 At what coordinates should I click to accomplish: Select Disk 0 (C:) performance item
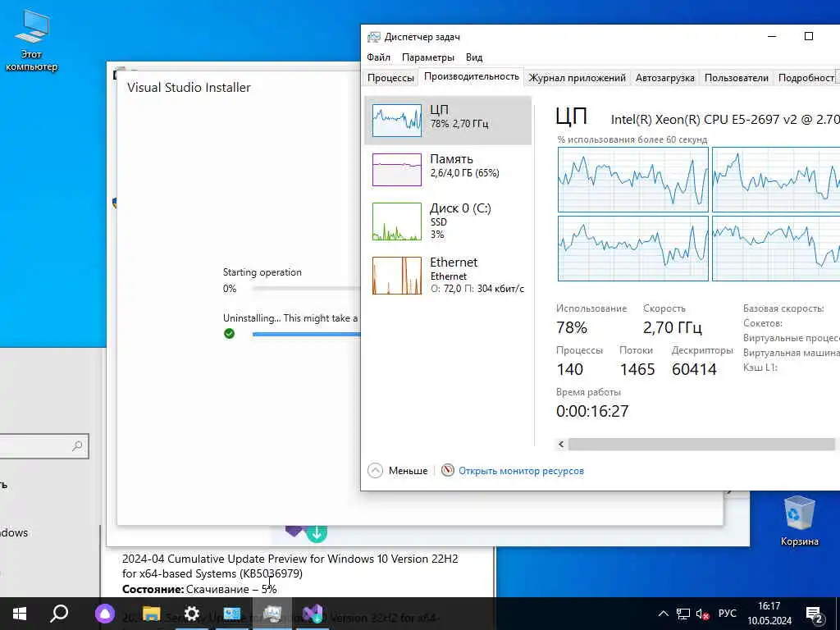(x=448, y=221)
